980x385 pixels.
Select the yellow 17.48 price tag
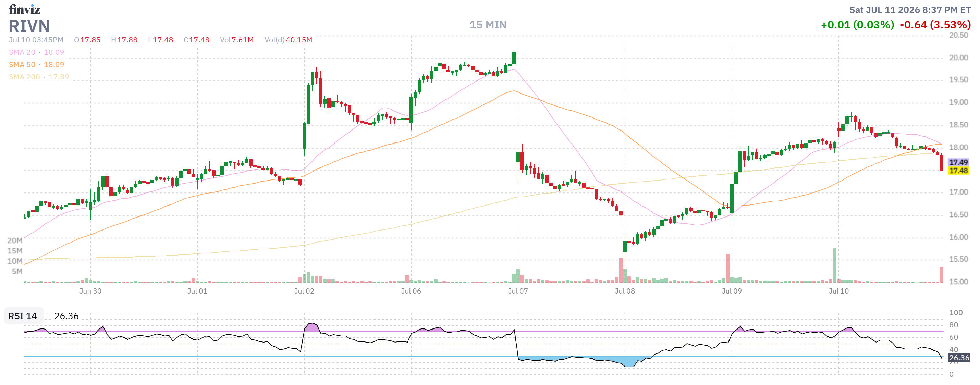tap(958, 171)
